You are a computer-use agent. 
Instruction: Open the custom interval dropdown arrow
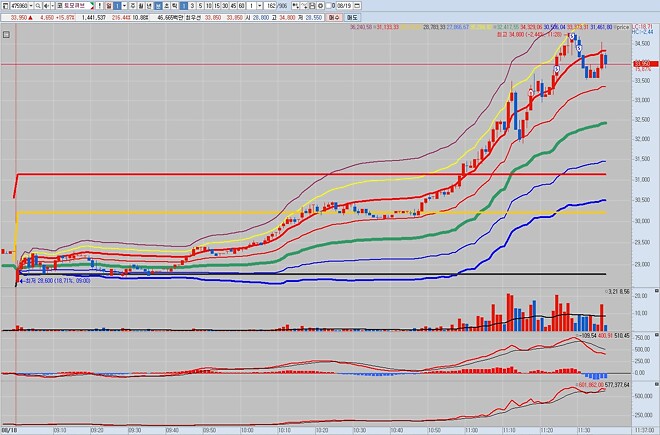click(260, 6)
